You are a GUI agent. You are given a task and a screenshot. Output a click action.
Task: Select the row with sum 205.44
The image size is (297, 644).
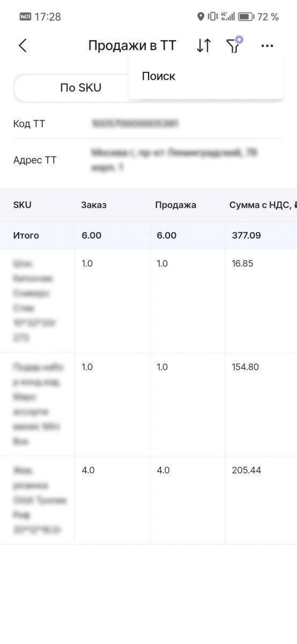click(148, 500)
